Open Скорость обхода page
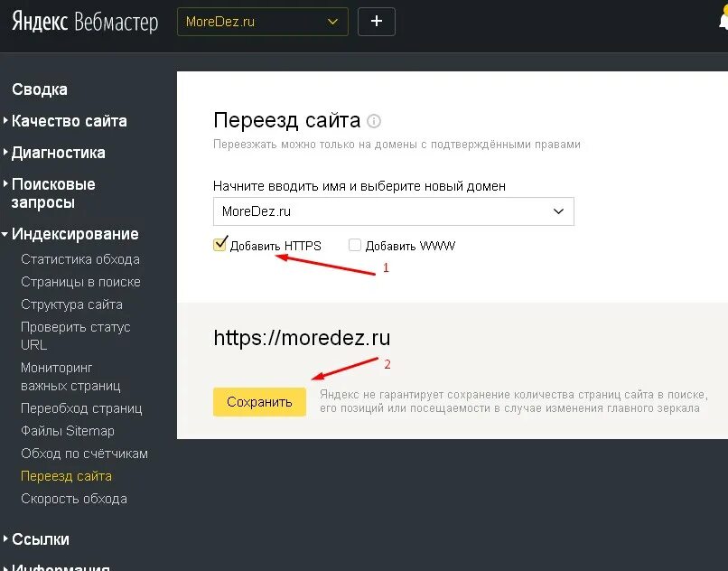This screenshot has width=728, height=571. tap(74, 499)
